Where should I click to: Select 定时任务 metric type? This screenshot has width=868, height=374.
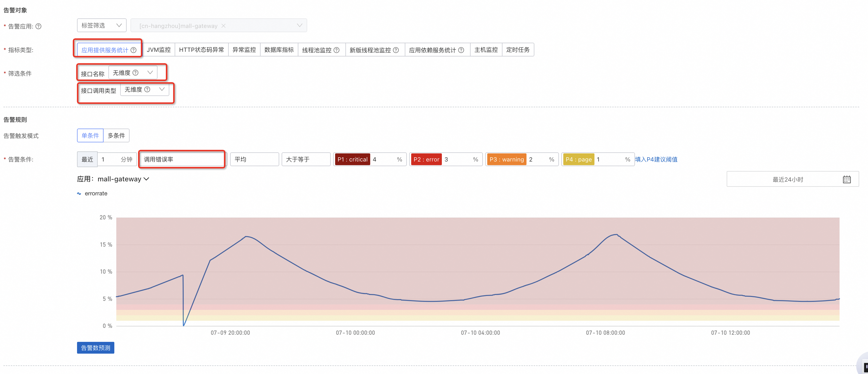[518, 50]
